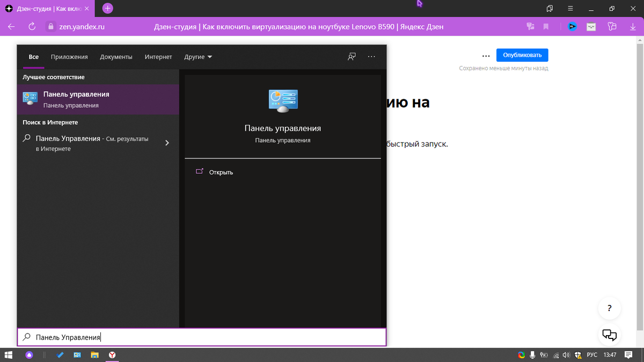Switch to the Интернет search tab
This screenshot has width=644, height=362.
tap(158, 56)
